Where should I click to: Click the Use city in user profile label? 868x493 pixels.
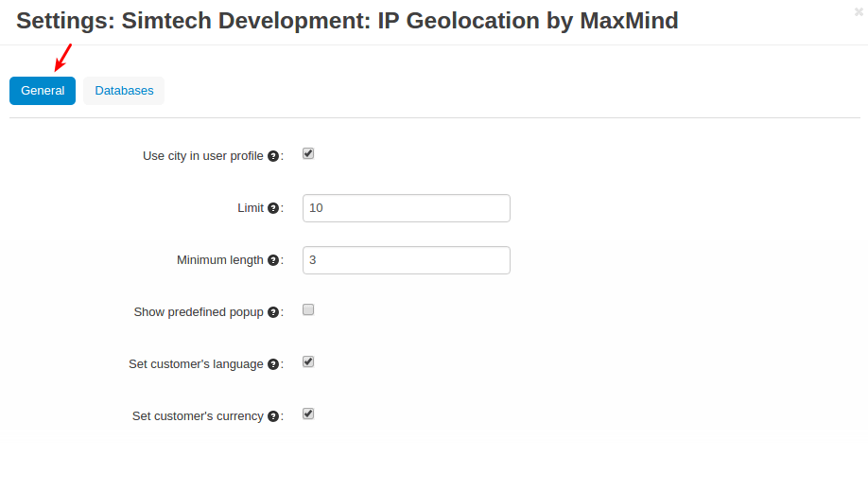tap(202, 156)
